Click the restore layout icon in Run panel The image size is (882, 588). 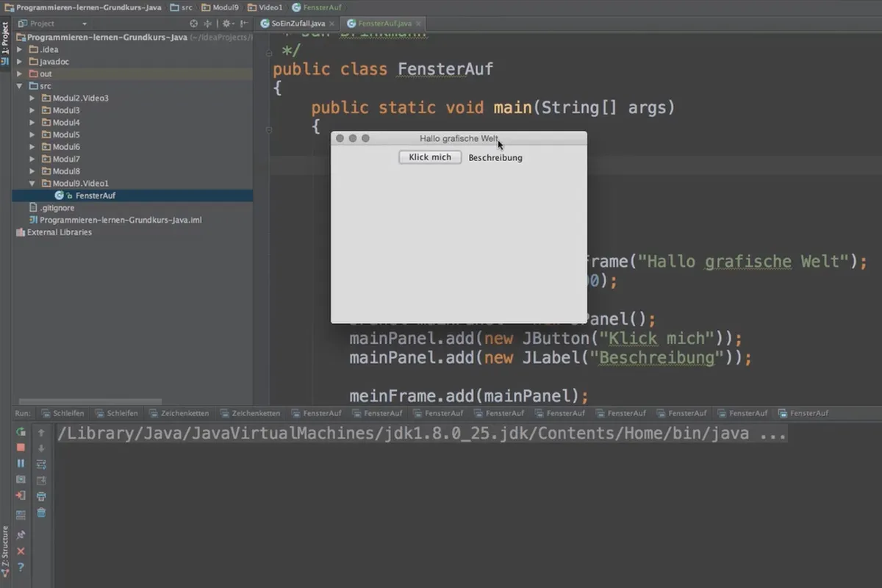21,514
